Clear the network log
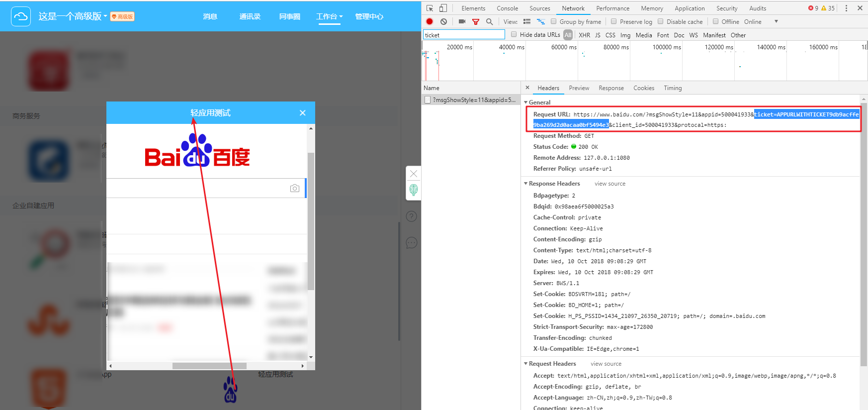868x410 pixels. point(443,21)
